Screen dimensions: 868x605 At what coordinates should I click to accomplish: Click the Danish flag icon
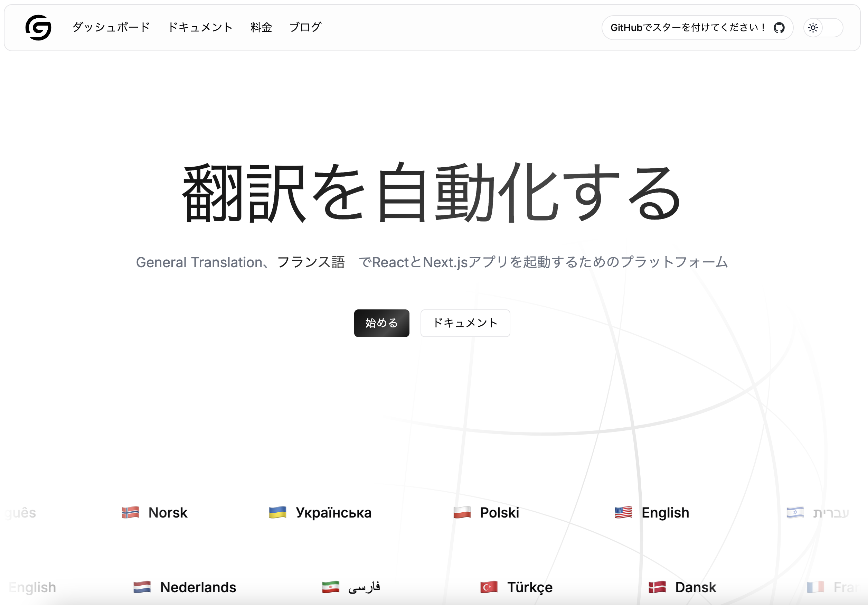[x=657, y=587]
